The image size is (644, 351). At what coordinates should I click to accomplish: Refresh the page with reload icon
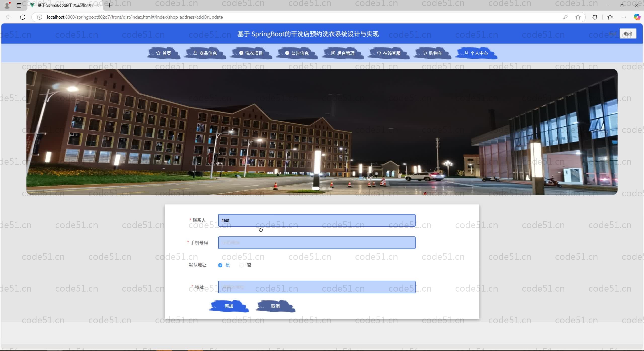(23, 17)
